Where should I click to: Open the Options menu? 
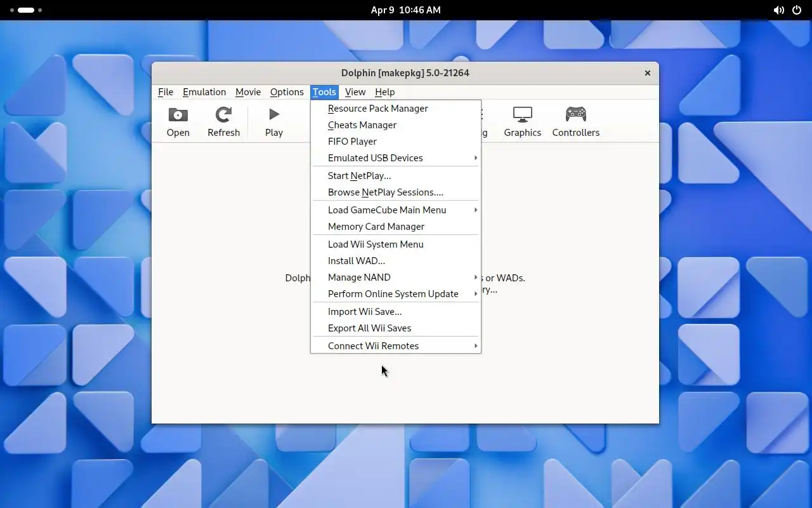click(x=287, y=92)
